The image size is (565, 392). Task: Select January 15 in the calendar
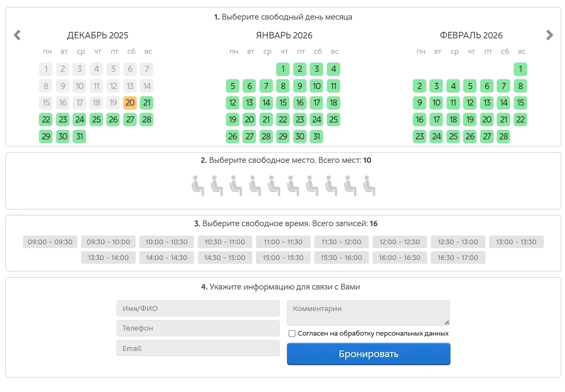pos(283,103)
